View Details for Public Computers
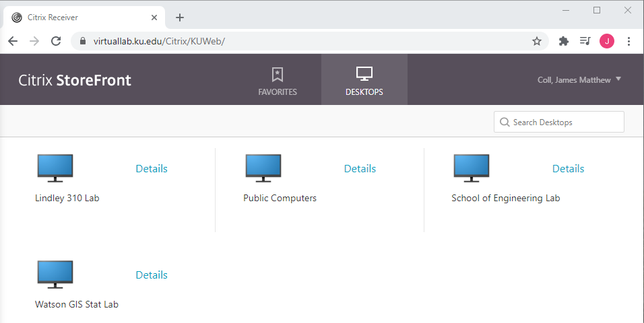 (360, 169)
